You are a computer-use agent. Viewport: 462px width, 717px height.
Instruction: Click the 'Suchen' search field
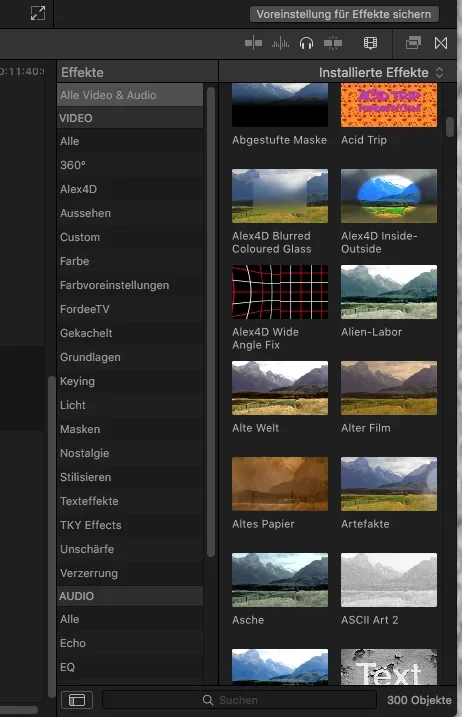239,700
